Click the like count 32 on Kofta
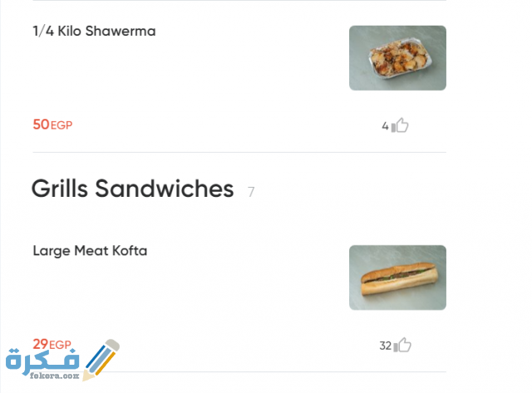 (x=385, y=346)
